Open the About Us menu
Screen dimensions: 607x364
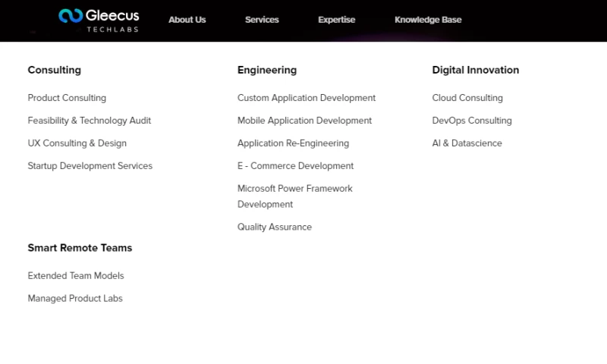coord(187,20)
